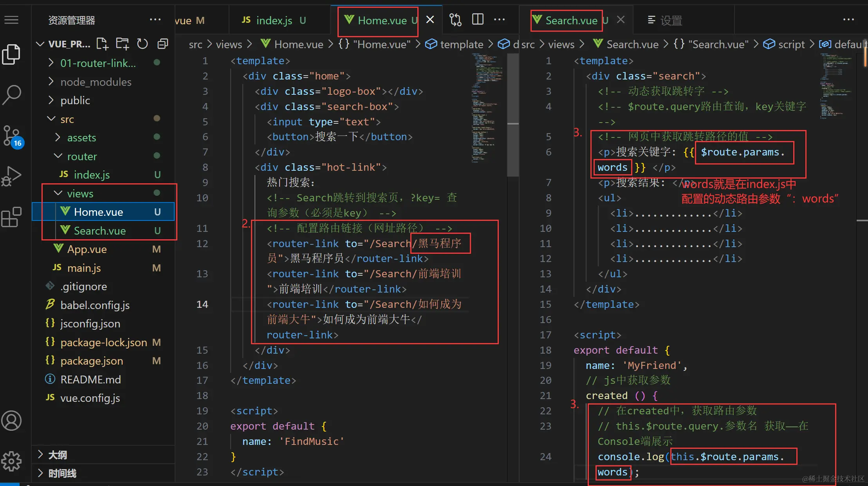868x486 pixels.
Task: Open right editor group more actions
Action: coord(848,20)
